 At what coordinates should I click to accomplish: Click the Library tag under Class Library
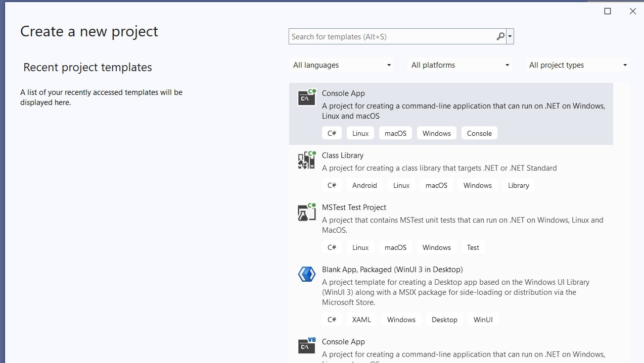[519, 185]
